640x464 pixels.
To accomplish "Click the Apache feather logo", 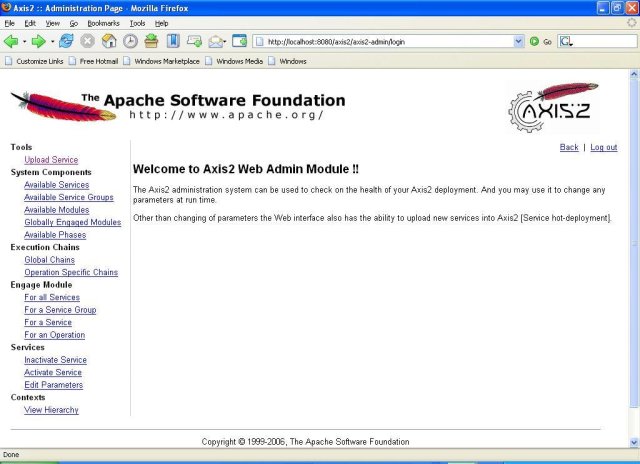I will tap(64, 107).
